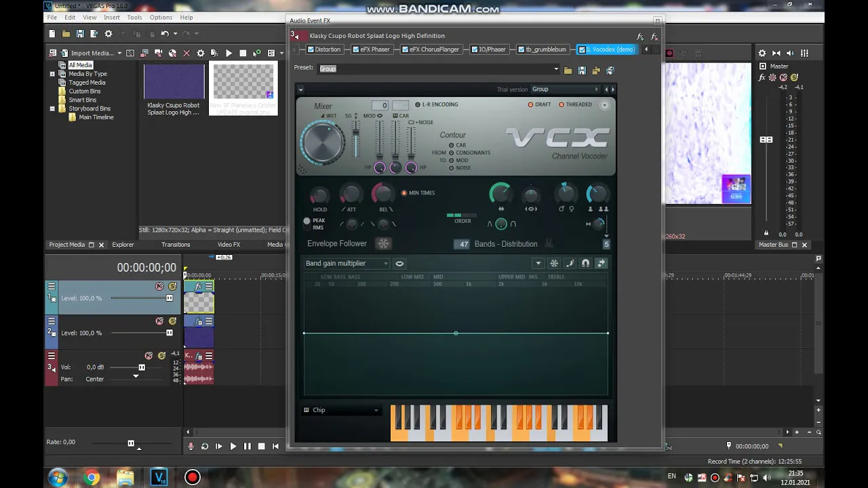This screenshot has width=868, height=488.
Task: Click the track 3 Vol slider handle
Action: pyautogui.click(x=142, y=367)
